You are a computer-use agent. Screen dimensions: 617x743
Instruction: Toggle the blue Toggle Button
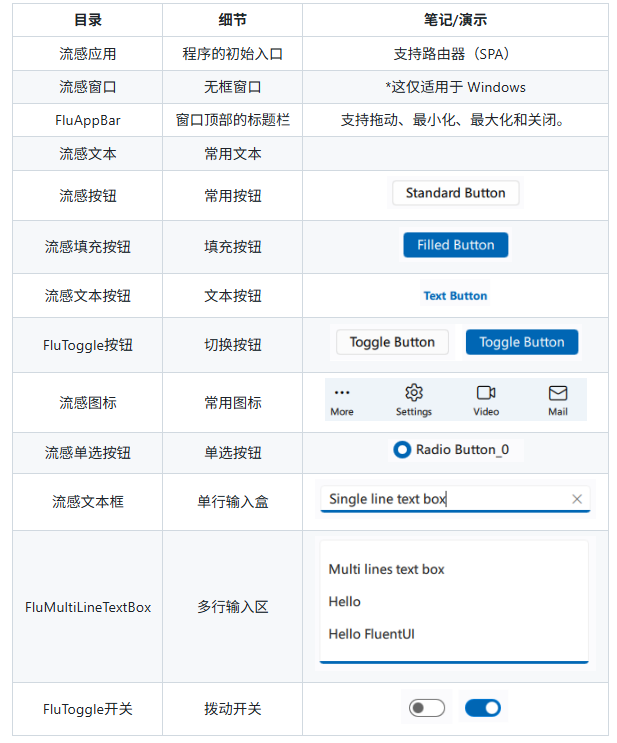point(522,342)
